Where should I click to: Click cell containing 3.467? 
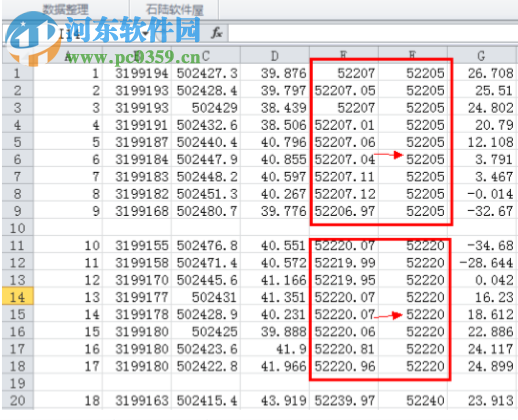pos(481,177)
